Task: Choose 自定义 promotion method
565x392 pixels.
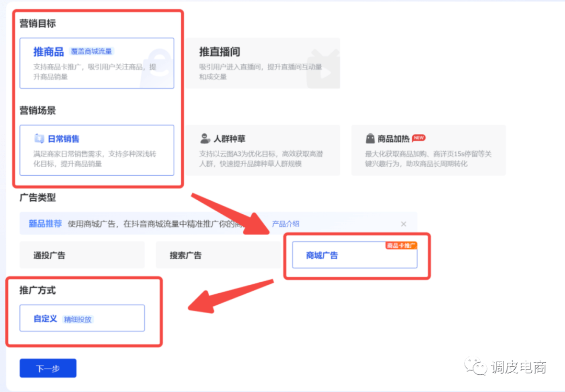Action: point(45,318)
